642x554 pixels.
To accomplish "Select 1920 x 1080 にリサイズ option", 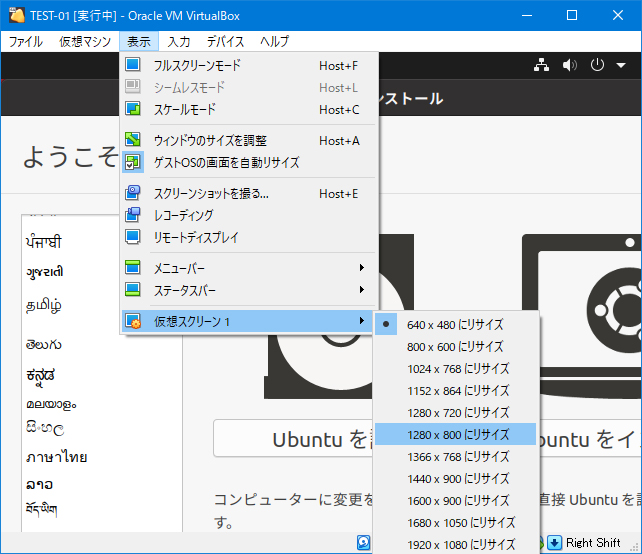I will (455, 544).
